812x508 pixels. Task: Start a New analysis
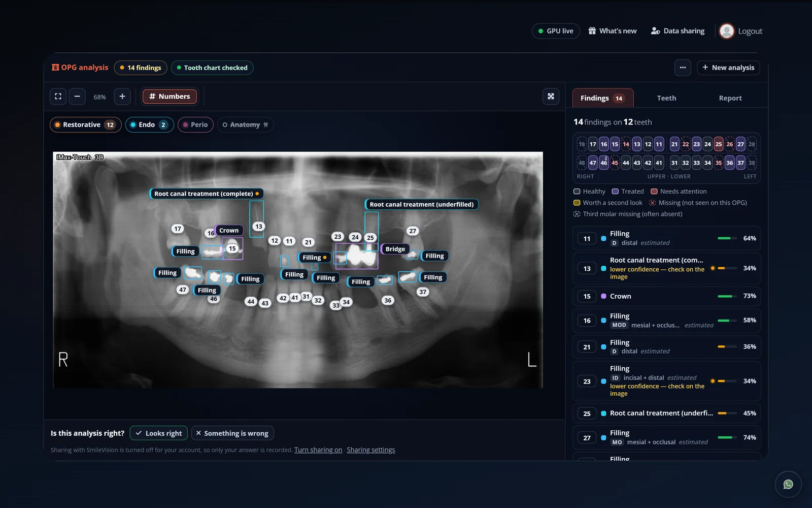click(x=728, y=68)
